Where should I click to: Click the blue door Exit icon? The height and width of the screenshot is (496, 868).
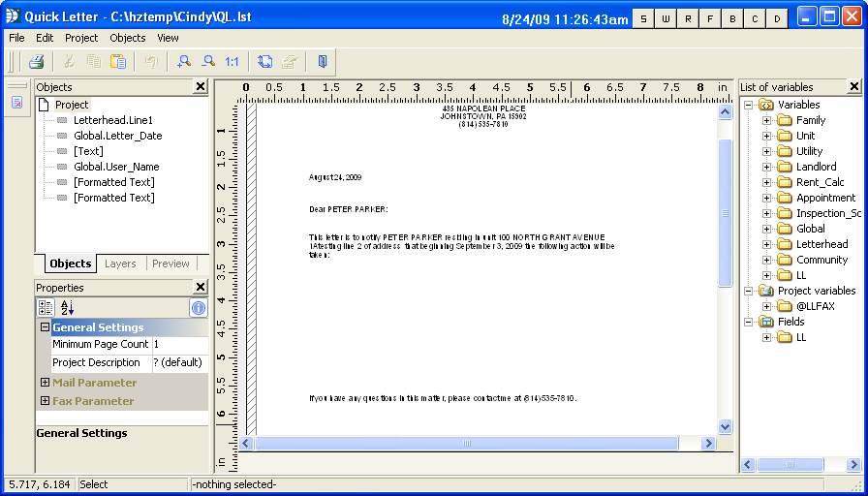click(322, 62)
